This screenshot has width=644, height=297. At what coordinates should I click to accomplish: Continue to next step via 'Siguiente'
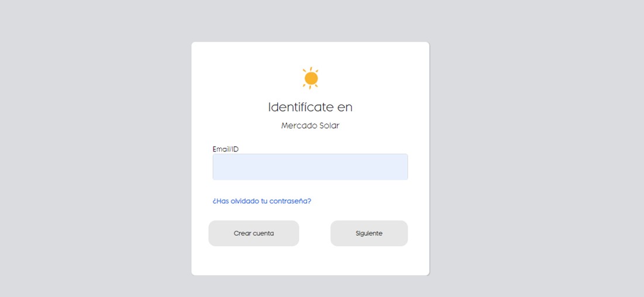[369, 233]
